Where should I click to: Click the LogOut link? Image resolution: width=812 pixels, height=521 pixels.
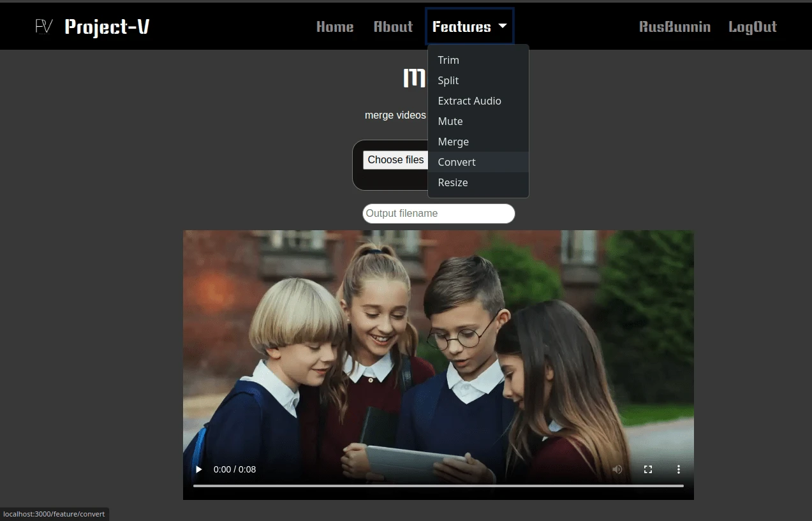753,27
